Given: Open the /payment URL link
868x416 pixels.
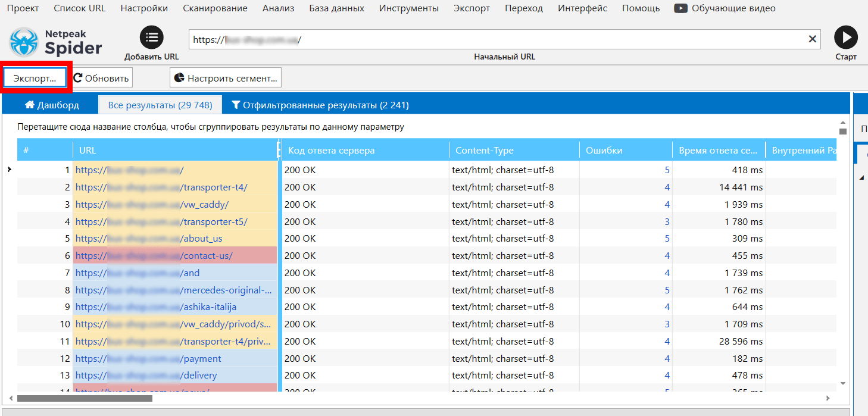Looking at the screenshot, I should (148, 358).
